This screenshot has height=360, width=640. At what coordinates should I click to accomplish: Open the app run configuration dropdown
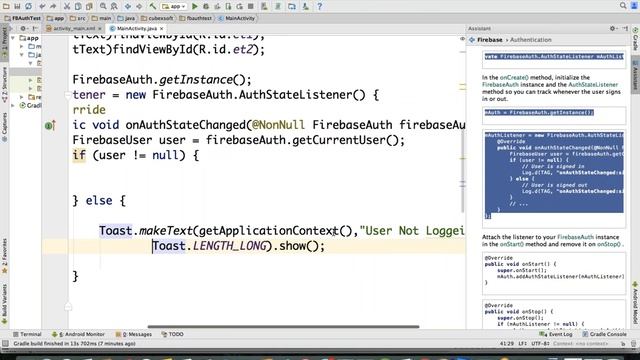point(174,6)
